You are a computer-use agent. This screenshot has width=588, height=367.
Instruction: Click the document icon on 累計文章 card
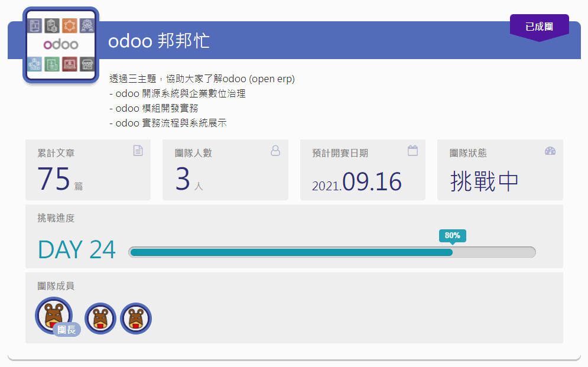(138, 151)
